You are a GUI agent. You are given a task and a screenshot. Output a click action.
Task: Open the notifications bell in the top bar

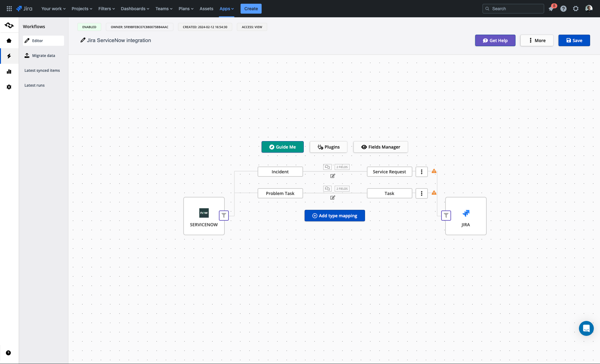click(551, 8)
